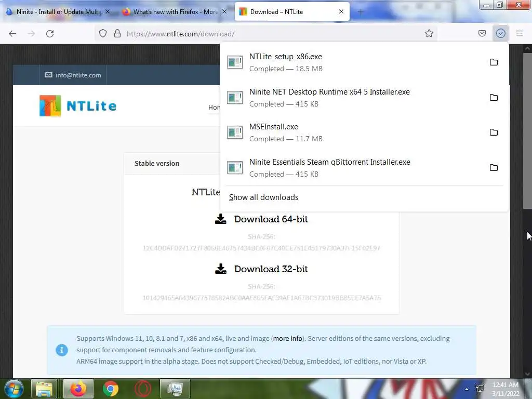
Task: Go back using the browser back arrow
Action: tap(12, 34)
